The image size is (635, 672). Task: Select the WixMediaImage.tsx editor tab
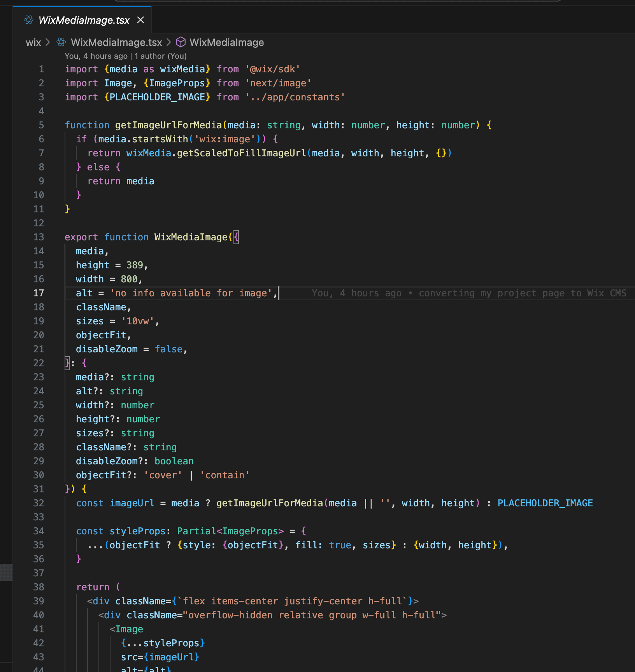coord(82,20)
